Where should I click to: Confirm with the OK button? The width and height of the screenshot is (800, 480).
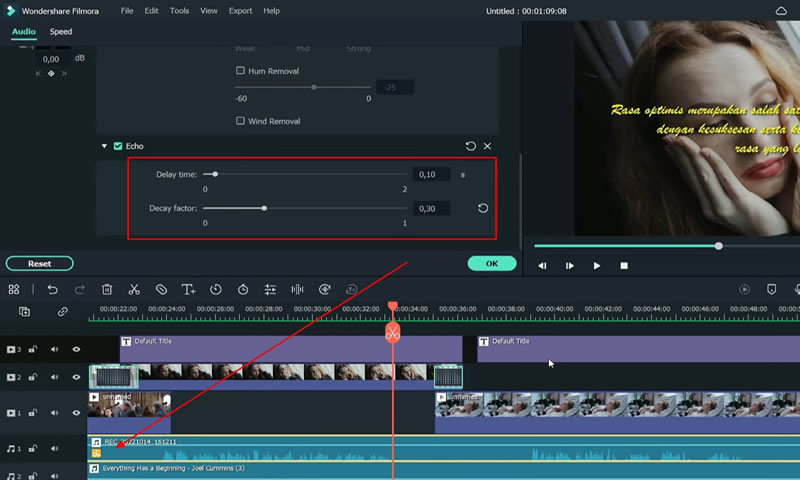tap(492, 263)
